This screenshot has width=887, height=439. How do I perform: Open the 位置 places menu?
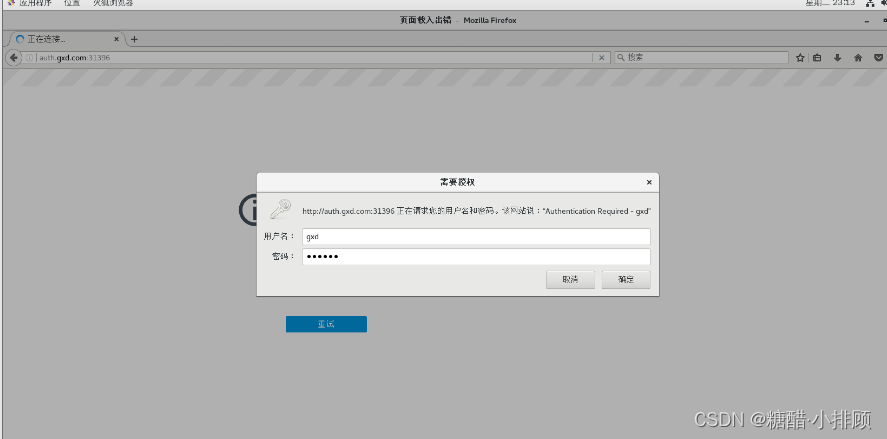72,3
